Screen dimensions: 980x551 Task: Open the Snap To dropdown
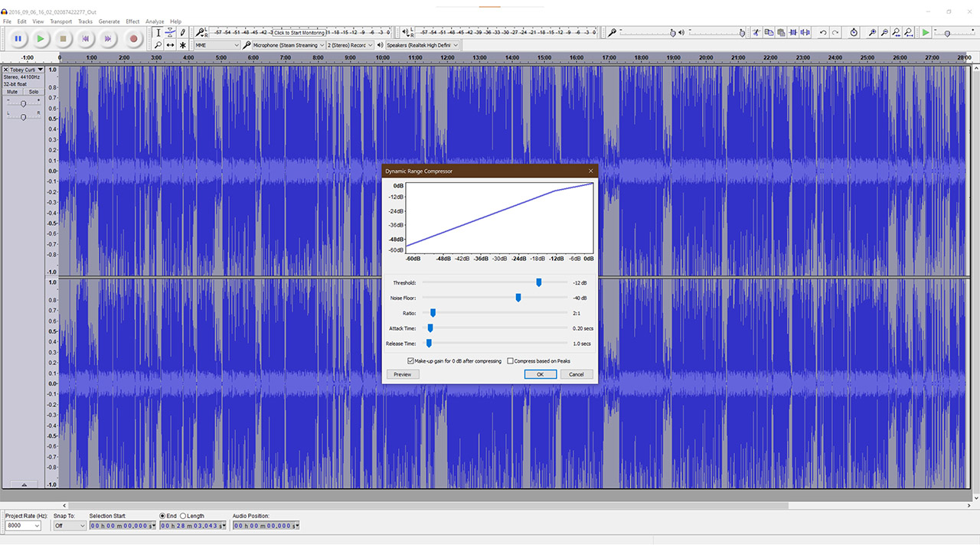69,526
